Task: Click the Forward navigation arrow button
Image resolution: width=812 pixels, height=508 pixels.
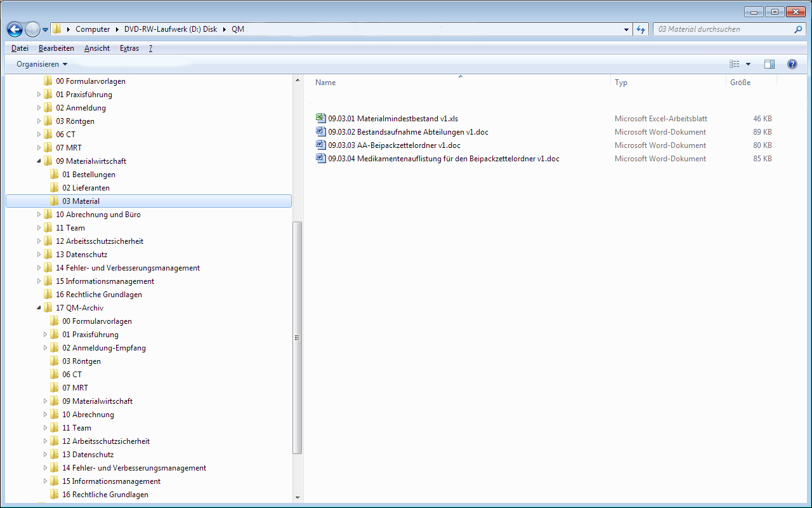Action: pyautogui.click(x=32, y=29)
